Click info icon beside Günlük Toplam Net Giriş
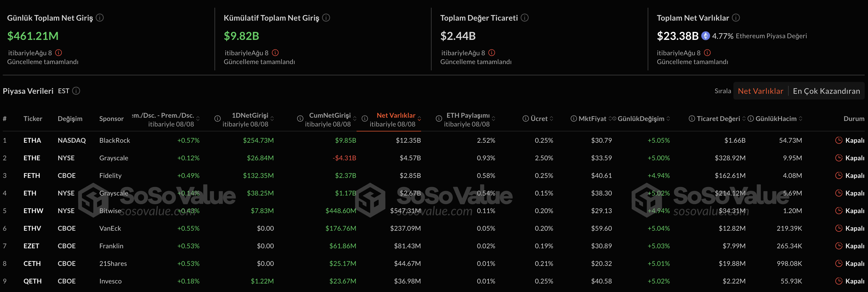Screen dimensions: 868x292 tap(100, 18)
